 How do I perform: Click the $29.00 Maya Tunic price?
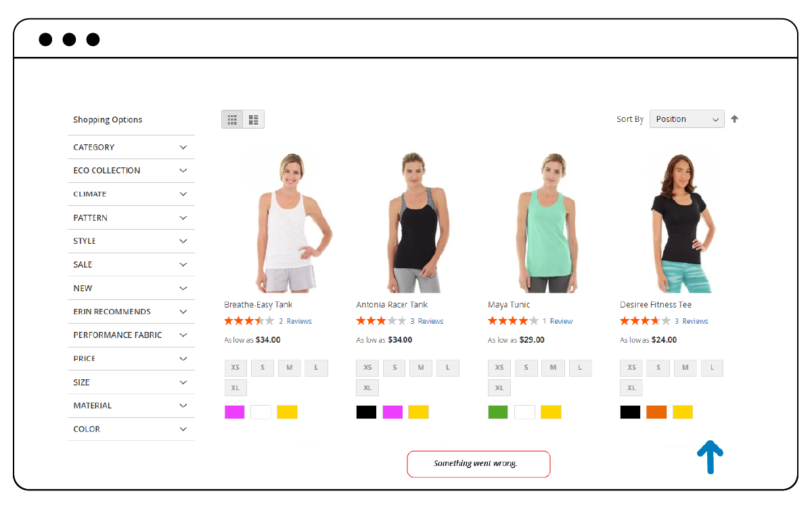(532, 340)
